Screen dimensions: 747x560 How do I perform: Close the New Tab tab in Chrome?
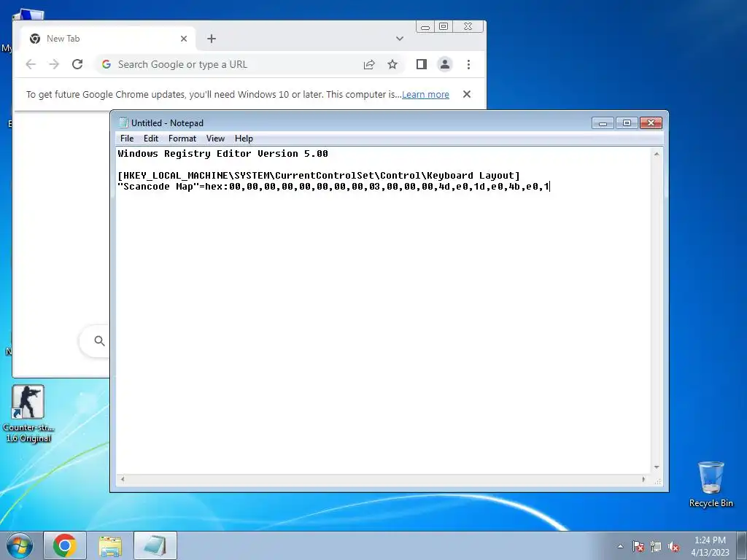pyautogui.click(x=184, y=39)
